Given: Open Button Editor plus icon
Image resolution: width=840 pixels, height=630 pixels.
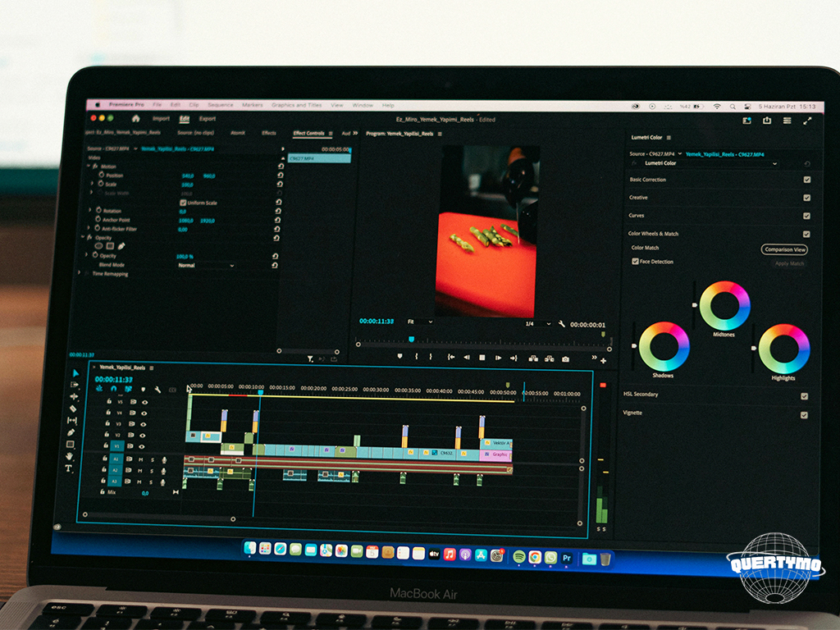Looking at the screenshot, I should point(604,361).
